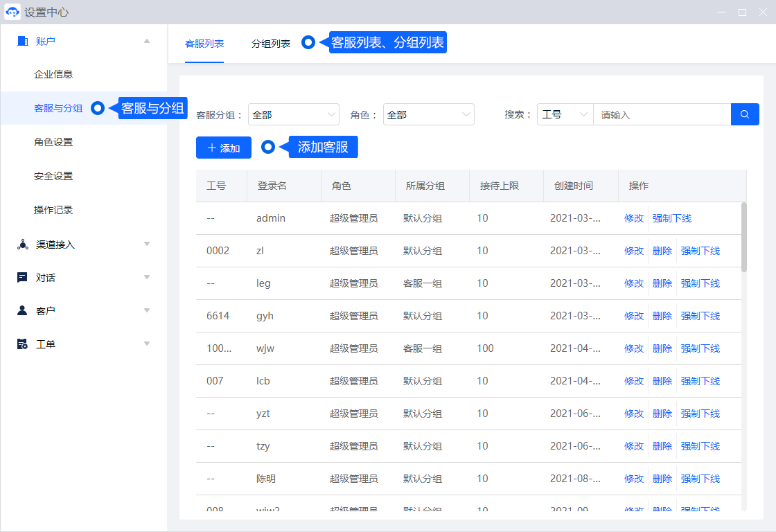The width and height of the screenshot is (776, 532).
Task: Maximize the 设置中心 window
Action: pyautogui.click(x=742, y=12)
